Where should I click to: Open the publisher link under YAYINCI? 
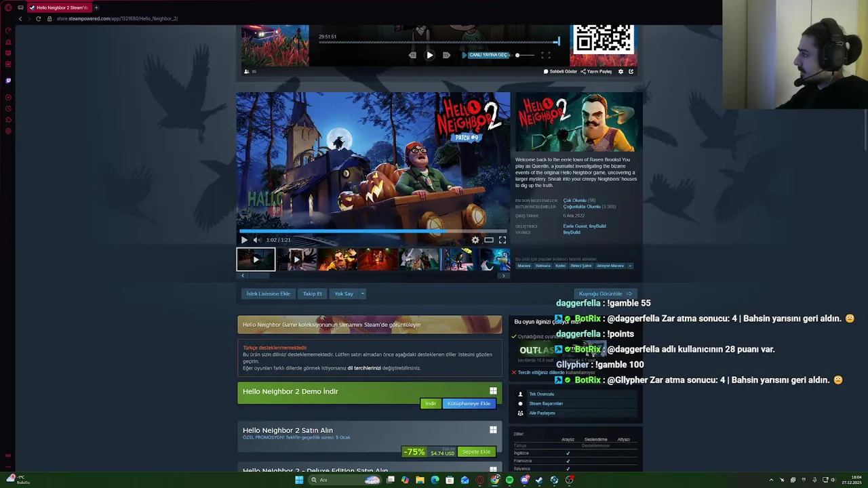[x=572, y=232]
